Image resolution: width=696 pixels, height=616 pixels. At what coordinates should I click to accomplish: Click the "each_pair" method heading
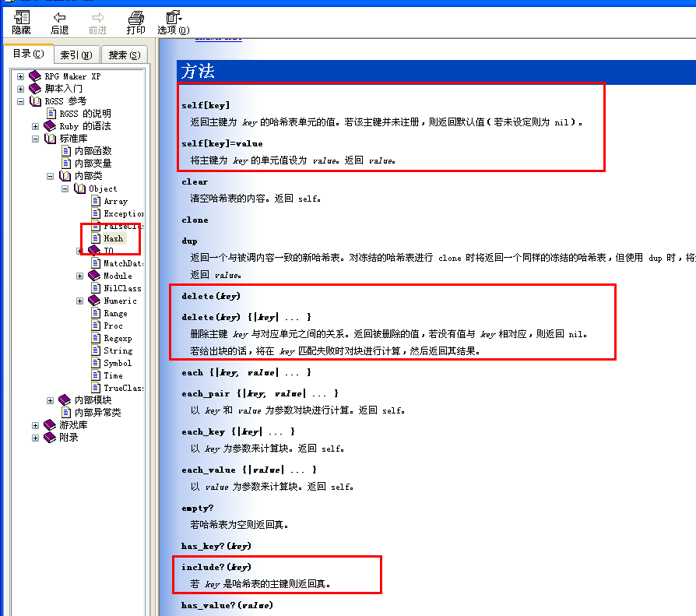click(206, 393)
